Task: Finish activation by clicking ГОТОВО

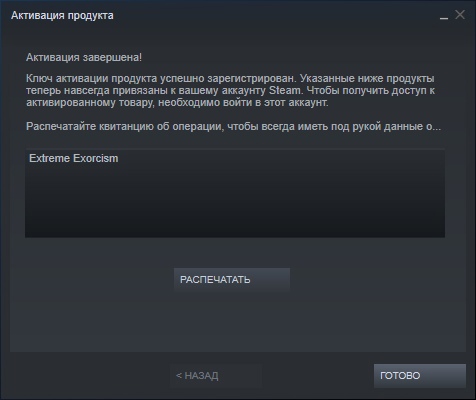Action: coord(420,376)
